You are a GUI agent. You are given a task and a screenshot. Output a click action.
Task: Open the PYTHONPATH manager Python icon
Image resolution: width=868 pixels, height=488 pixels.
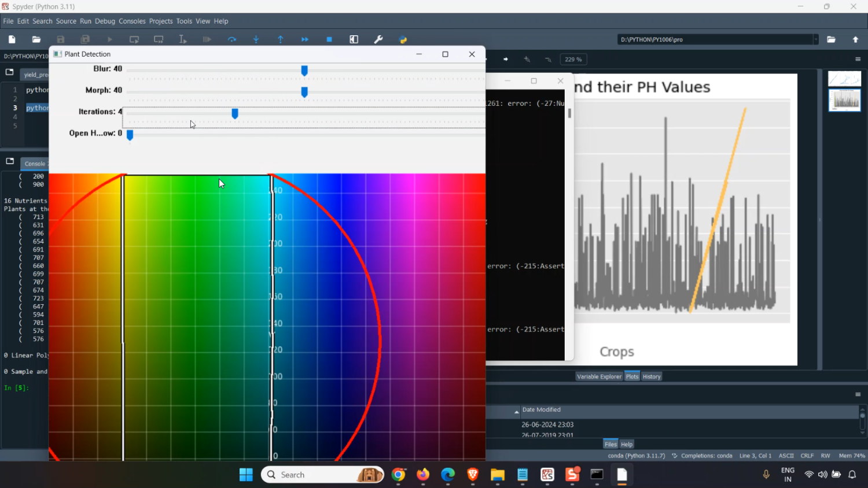pos(403,39)
